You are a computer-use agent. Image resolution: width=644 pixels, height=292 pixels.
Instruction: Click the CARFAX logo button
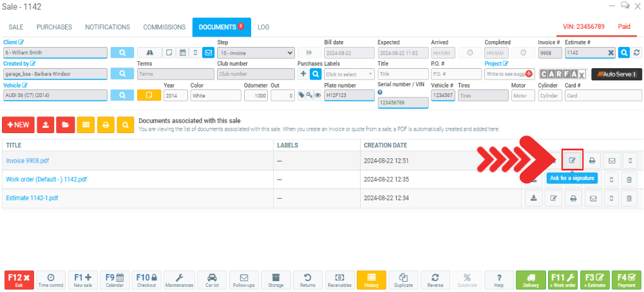coord(563,74)
